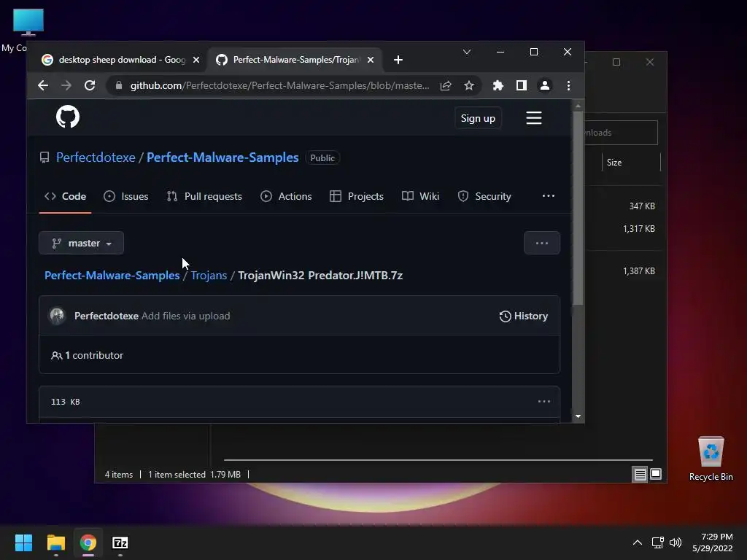The width and height of the screenshot is (747, 560).
Task: Open Recycle Bin desktop icon
Action: (711, 459)
